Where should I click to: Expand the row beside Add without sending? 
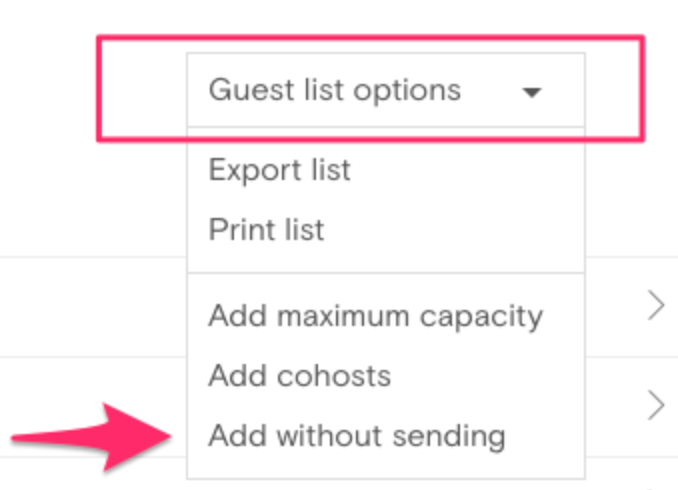(x=656, y=405)
